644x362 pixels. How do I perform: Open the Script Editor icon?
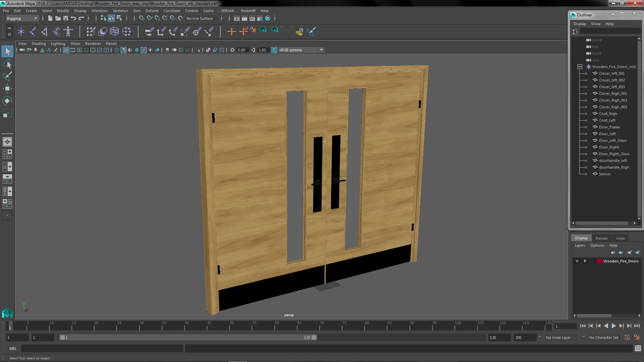[638, 349]
